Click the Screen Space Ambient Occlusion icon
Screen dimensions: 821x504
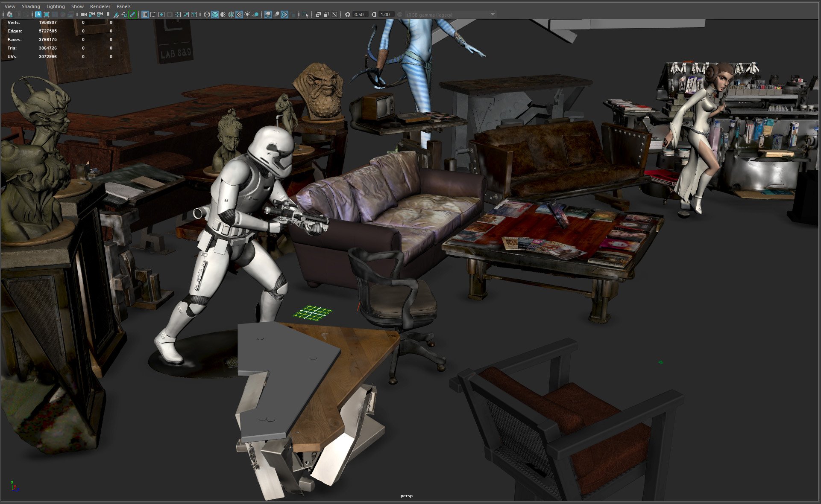tap(268, 15)
